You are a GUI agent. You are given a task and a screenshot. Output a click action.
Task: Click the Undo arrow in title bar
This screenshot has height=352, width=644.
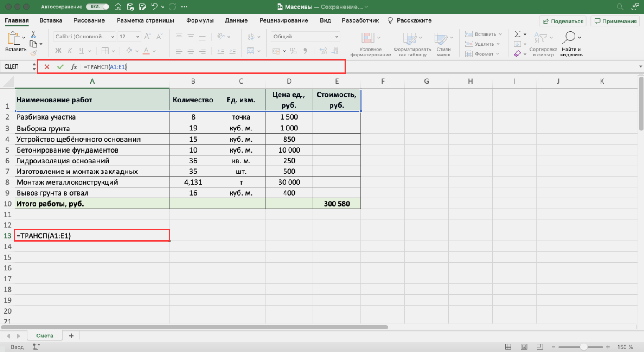(x=154, y=7)
